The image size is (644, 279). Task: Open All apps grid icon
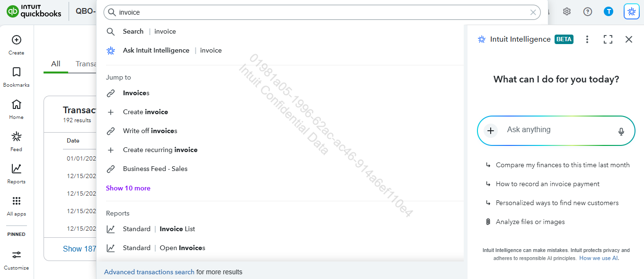click(x=16, y=201)
